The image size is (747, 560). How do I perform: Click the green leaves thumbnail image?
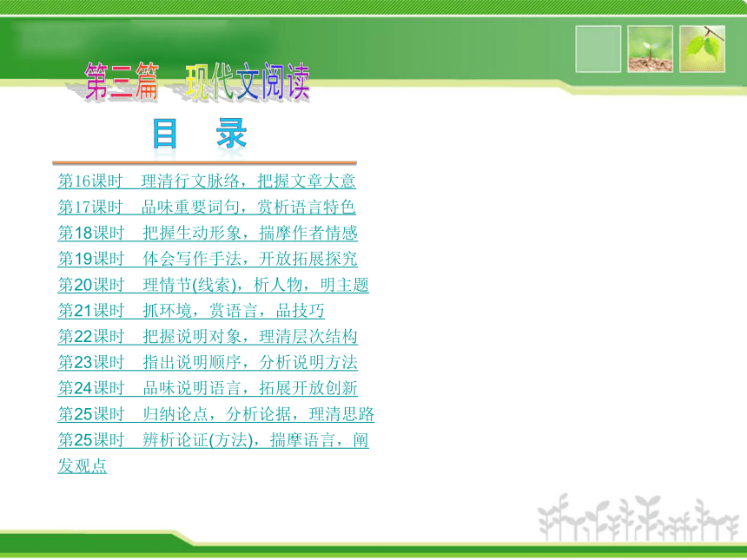click(x=702, y=49)
